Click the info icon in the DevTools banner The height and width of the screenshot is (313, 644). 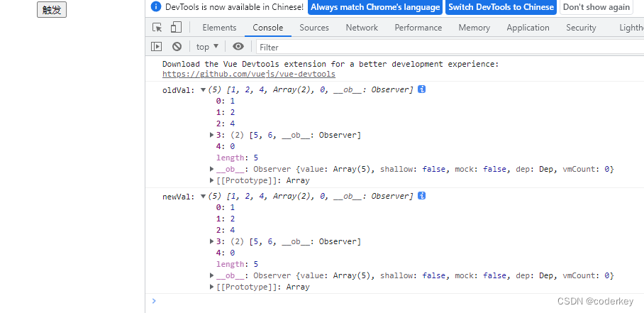click(155, 6)
